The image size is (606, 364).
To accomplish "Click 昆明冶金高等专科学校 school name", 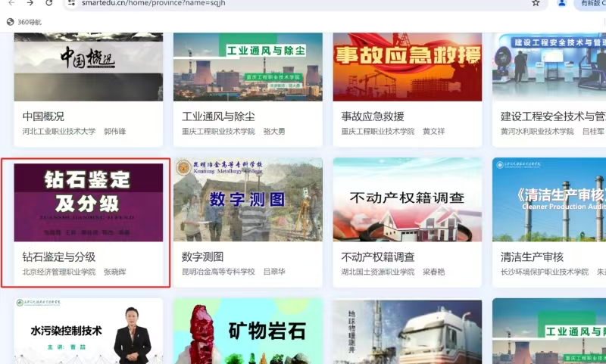I will pyautogui.click(x=218, y=272).
